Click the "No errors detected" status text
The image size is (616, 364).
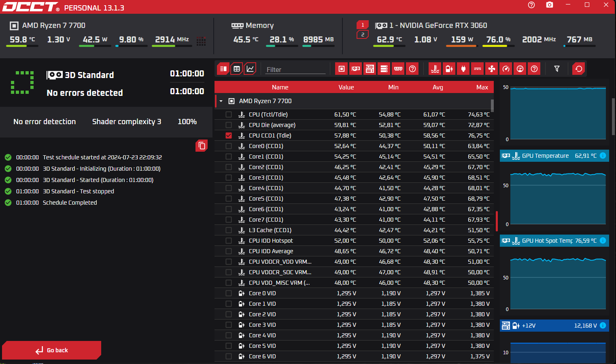[x=85, y=93]
